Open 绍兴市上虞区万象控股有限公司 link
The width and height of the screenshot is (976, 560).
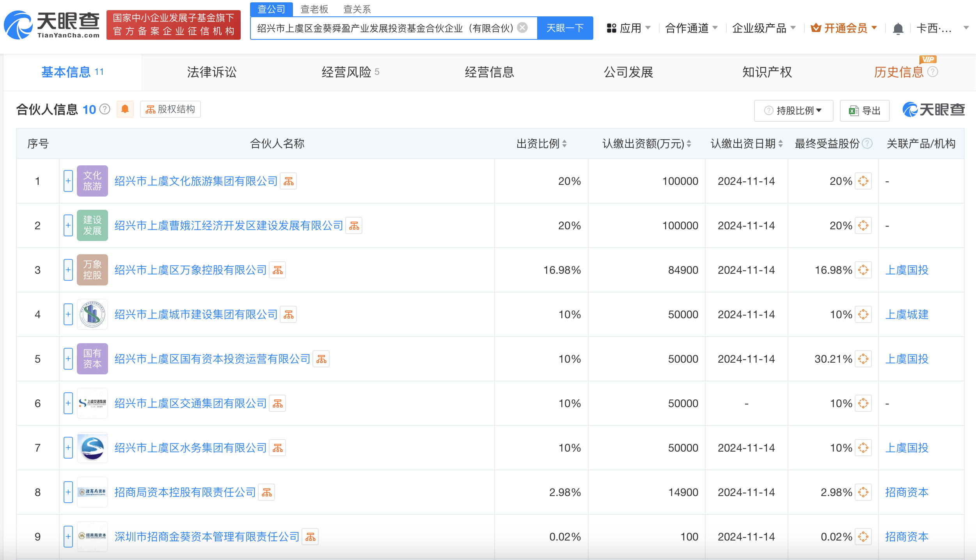click(190, 270)
